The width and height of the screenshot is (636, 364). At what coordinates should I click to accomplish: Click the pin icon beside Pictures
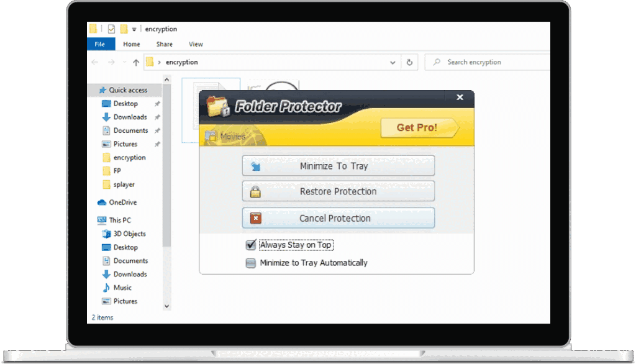tap(157, 144)
